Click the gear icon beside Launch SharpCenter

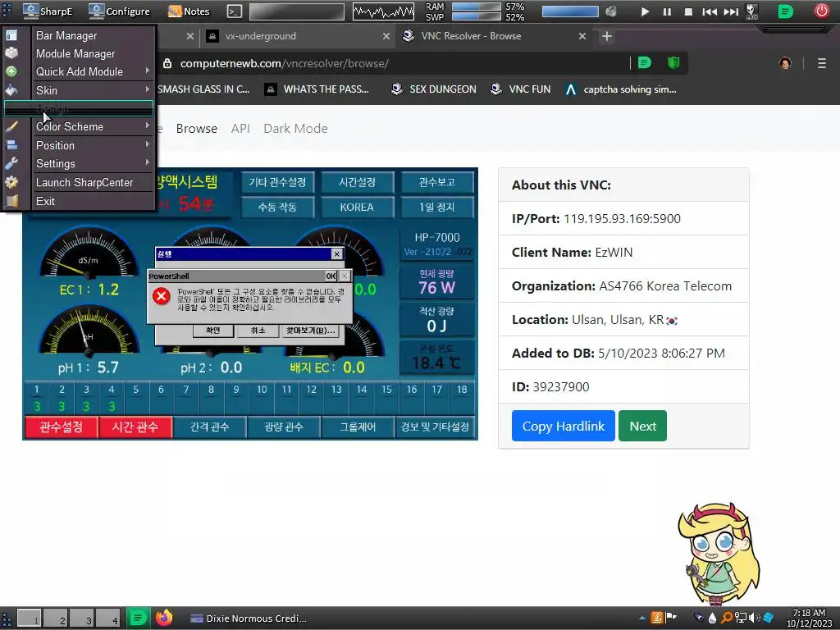(11, 182)
